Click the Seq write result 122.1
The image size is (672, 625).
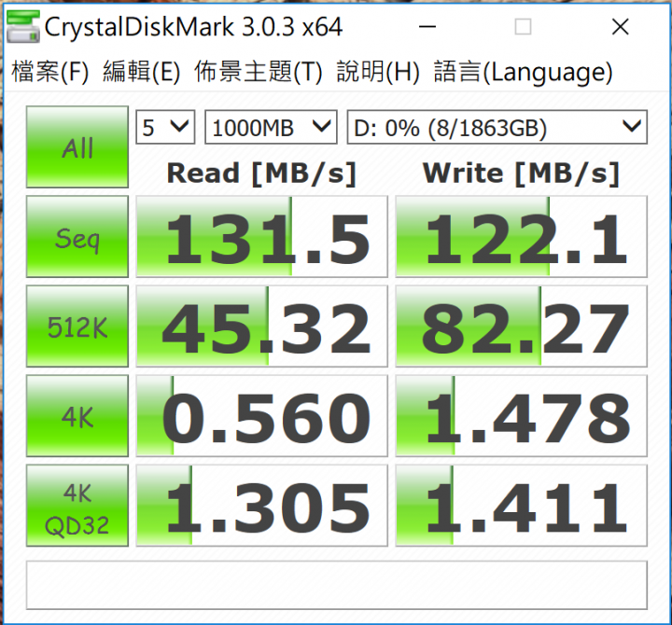(x=521, y=236)
